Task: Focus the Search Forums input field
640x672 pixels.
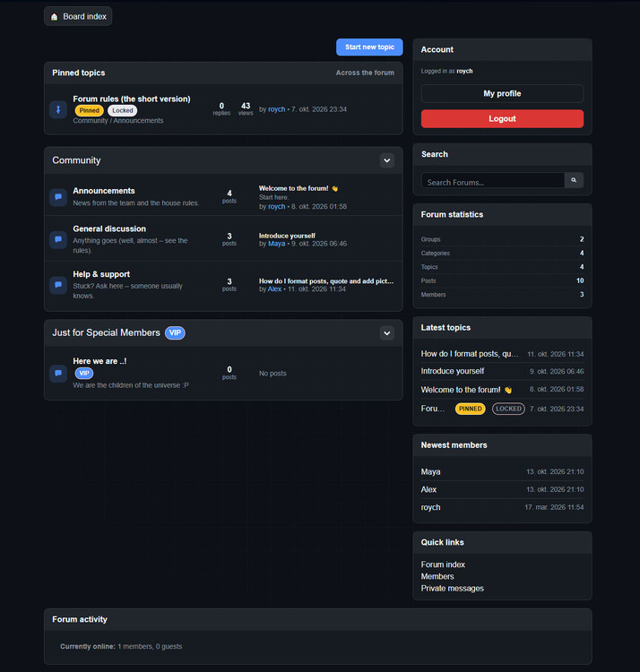Action: [492, 180]
